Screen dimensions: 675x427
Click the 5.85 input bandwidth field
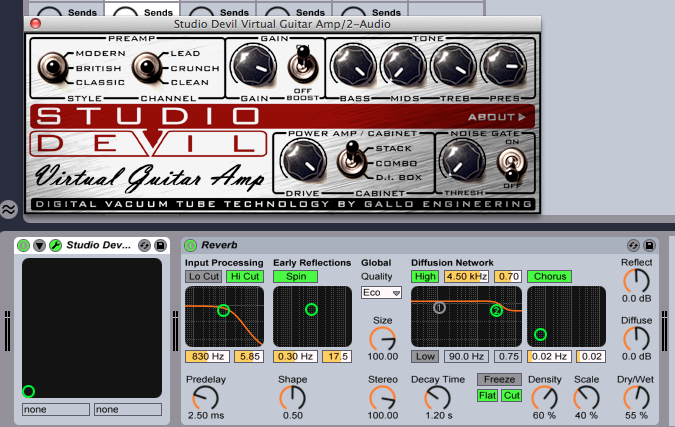point(249,356)
